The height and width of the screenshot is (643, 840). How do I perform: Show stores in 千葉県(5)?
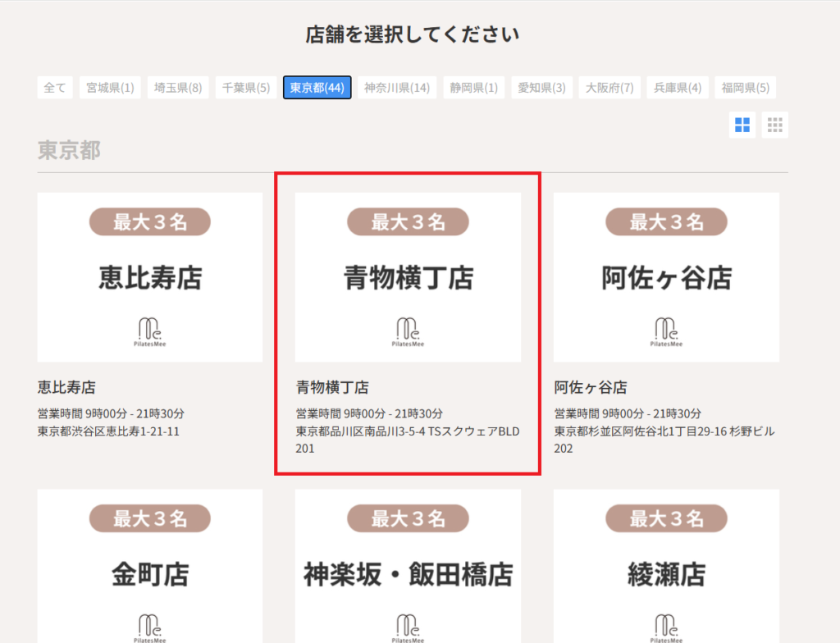[246, 88]
